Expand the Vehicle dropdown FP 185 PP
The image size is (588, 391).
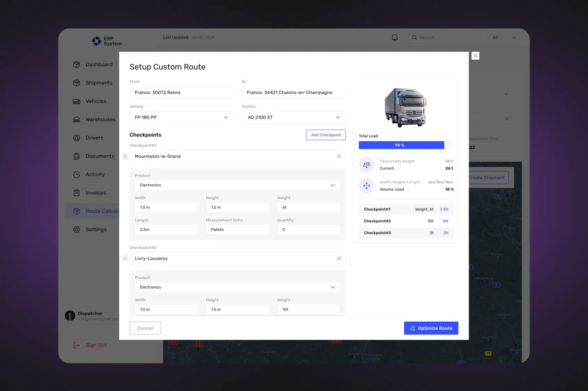pos(181,118)
